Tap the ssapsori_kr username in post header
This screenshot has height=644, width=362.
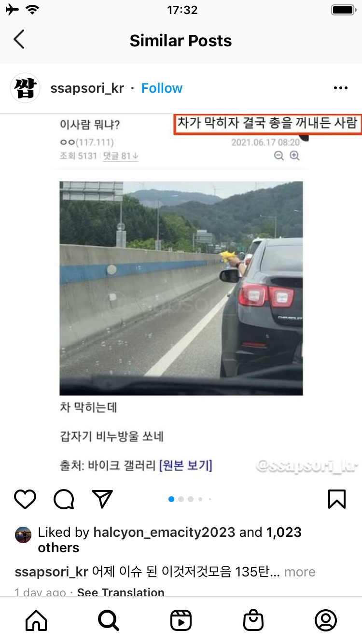point(87,88)
